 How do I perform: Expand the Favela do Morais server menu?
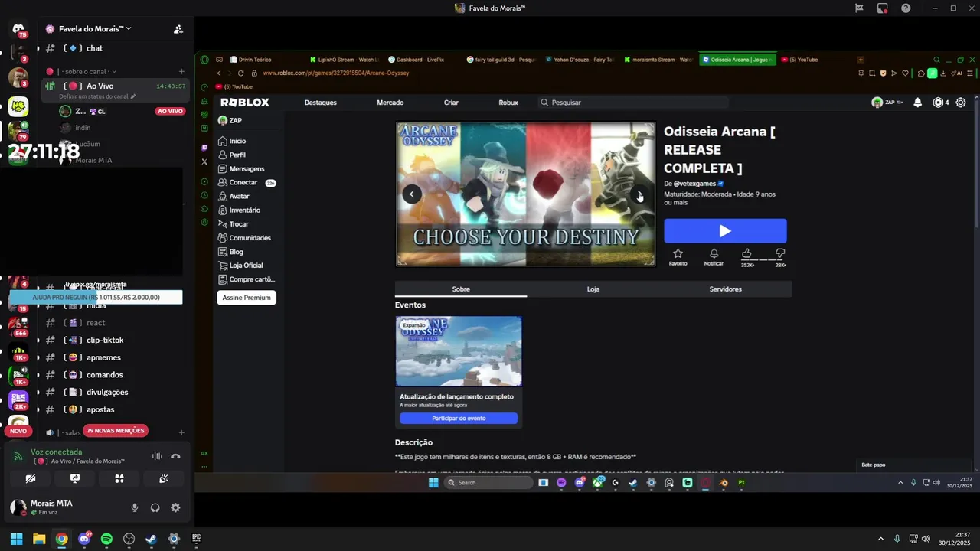point(95,29)
